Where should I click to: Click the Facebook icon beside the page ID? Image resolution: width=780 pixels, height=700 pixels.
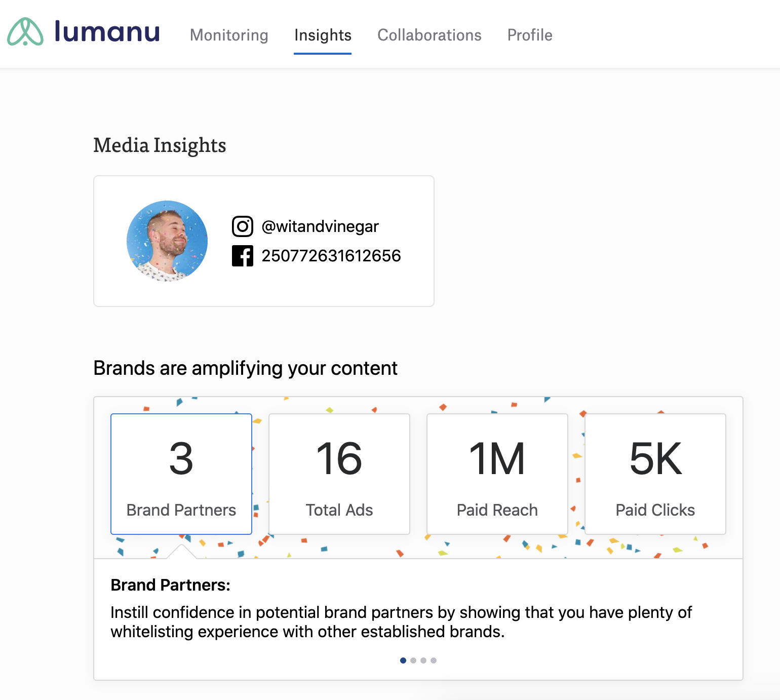(x=243, y=256)
